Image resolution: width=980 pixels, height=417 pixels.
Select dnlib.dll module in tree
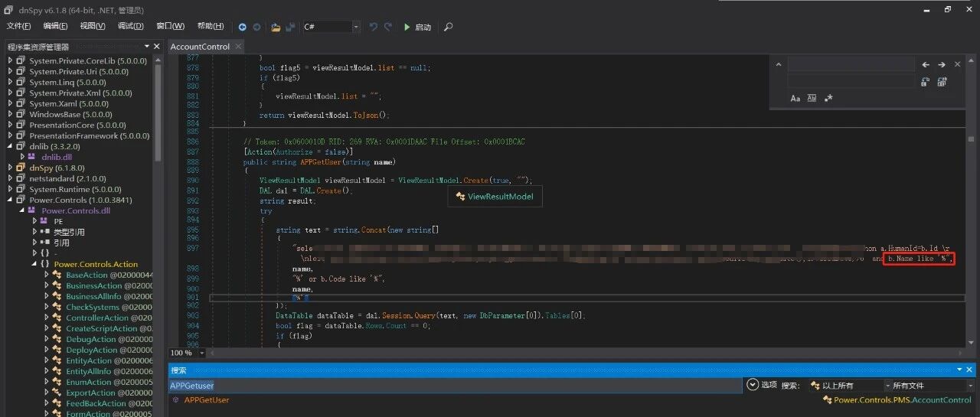57,157
